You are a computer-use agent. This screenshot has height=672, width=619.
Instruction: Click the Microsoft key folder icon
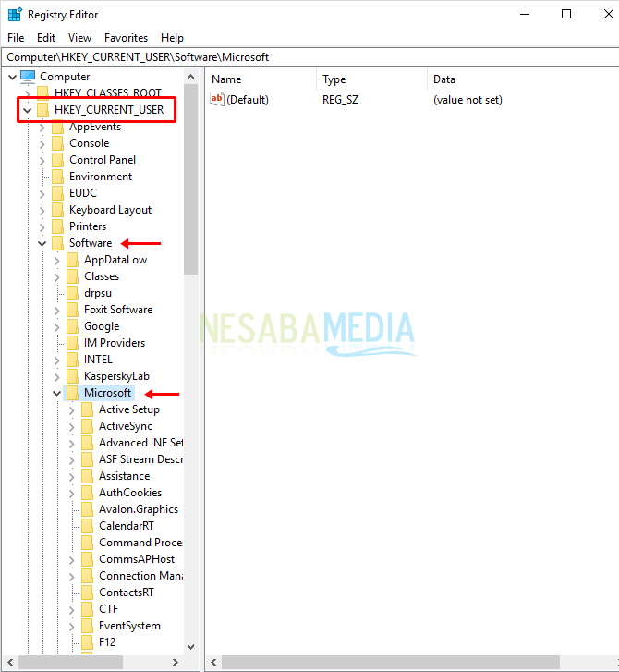pyautogui.click(x=72, y=393)
